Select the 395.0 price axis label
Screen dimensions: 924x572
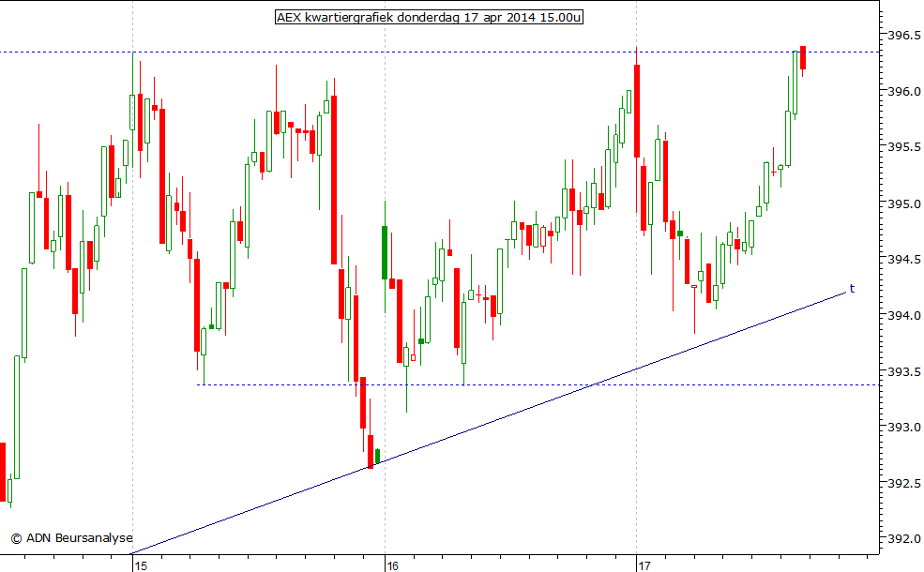tap(904, 203)
